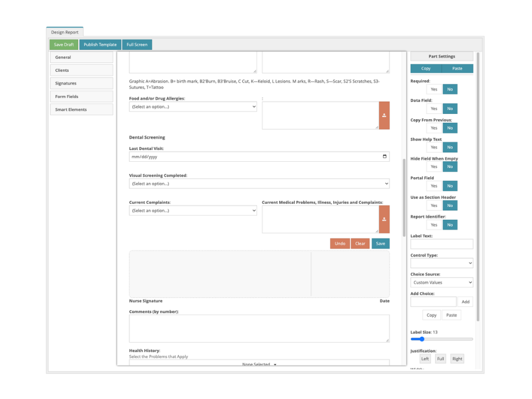Click the Full Screen button
This screenshot has width=532, height=399.
tap(137, 45)
